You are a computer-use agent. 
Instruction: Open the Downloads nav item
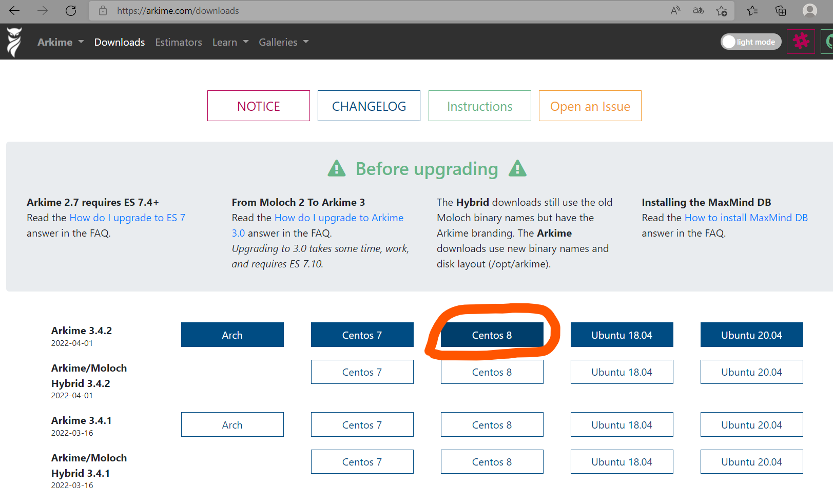(x=120, y=42)
